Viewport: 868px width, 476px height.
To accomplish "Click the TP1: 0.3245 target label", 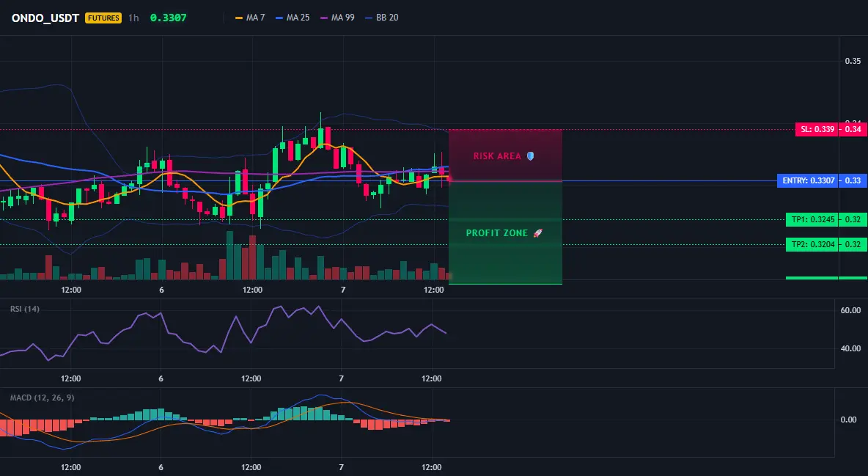I will click(x=812, y=219).
